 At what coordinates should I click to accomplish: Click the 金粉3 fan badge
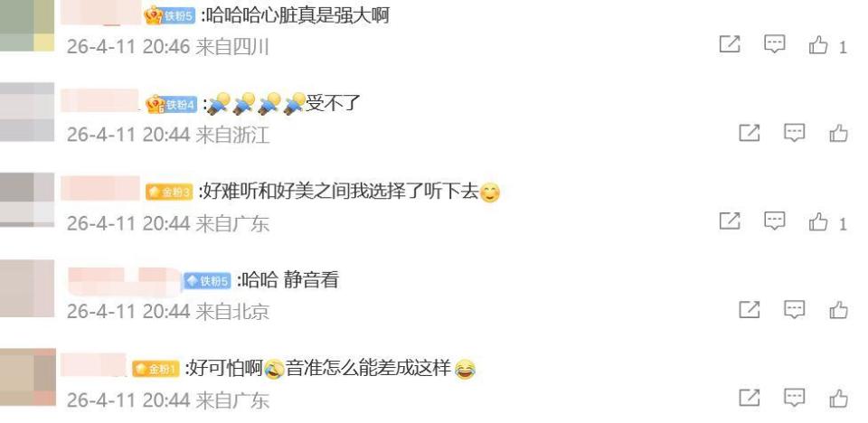(x=169, y=193)
